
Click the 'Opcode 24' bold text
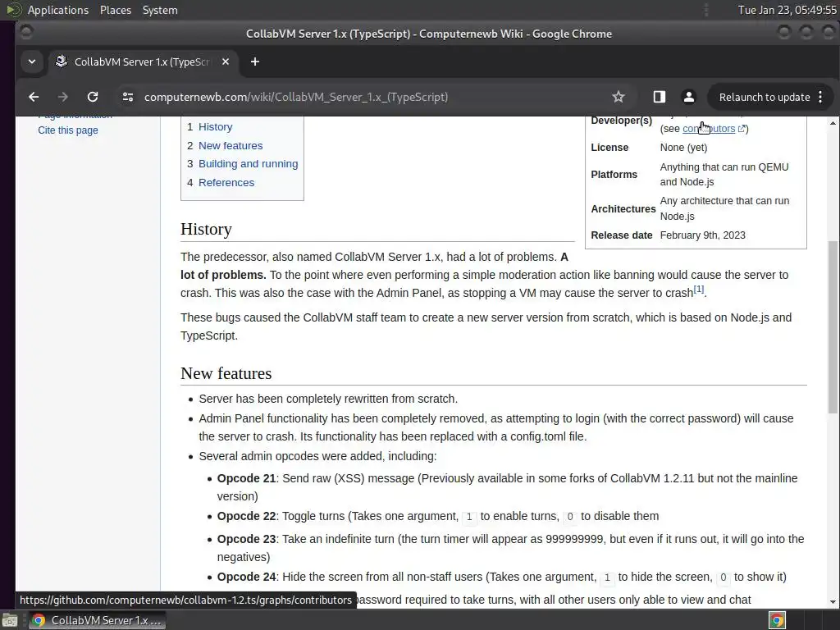click(x=246, y=577)
